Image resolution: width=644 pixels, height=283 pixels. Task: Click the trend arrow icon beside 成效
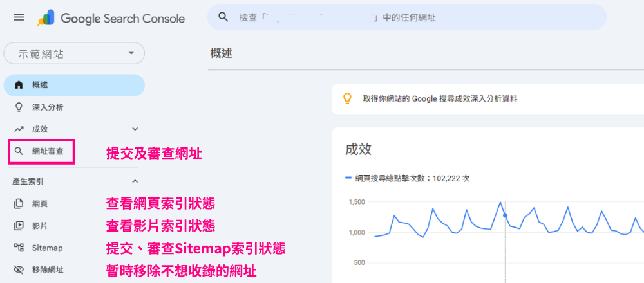[19, 129]
